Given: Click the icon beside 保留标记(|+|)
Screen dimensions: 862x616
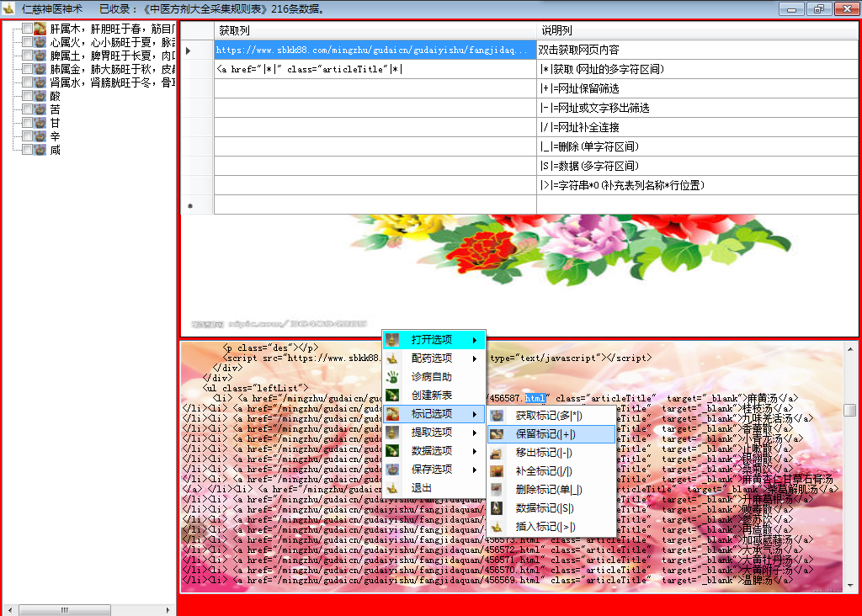Looking at the screenshot, I should click(497, 434).
